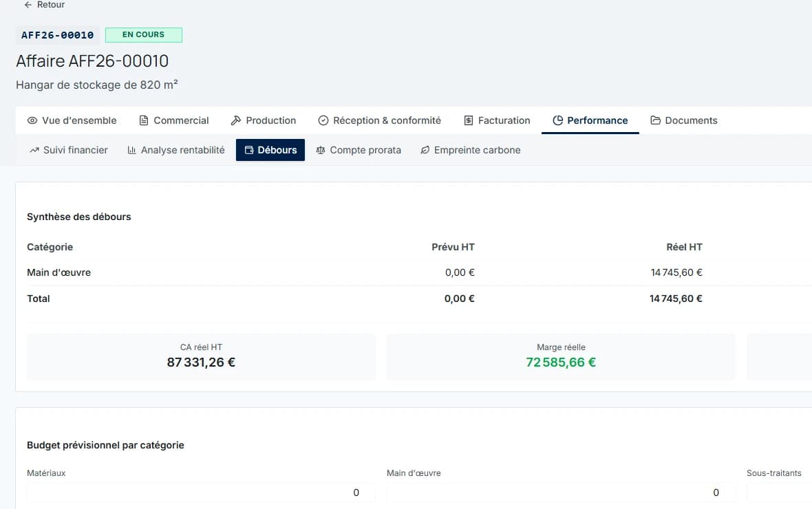
Task: Click the scales icon of Compte prorata
Action: (321, 150)
